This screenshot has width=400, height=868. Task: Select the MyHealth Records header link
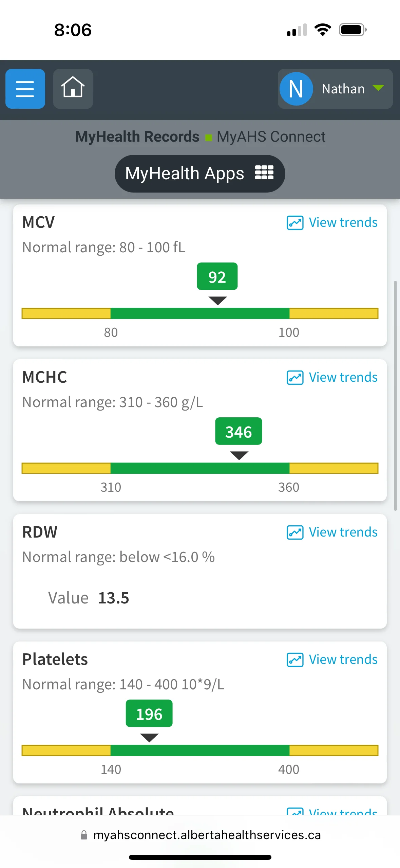137,137
